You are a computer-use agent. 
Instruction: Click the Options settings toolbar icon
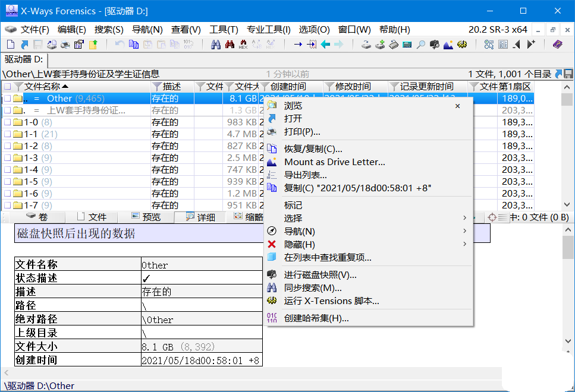coord(489,45)
